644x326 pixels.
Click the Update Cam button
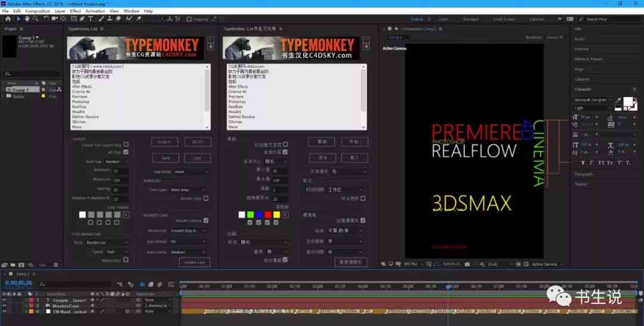(194, 262)
